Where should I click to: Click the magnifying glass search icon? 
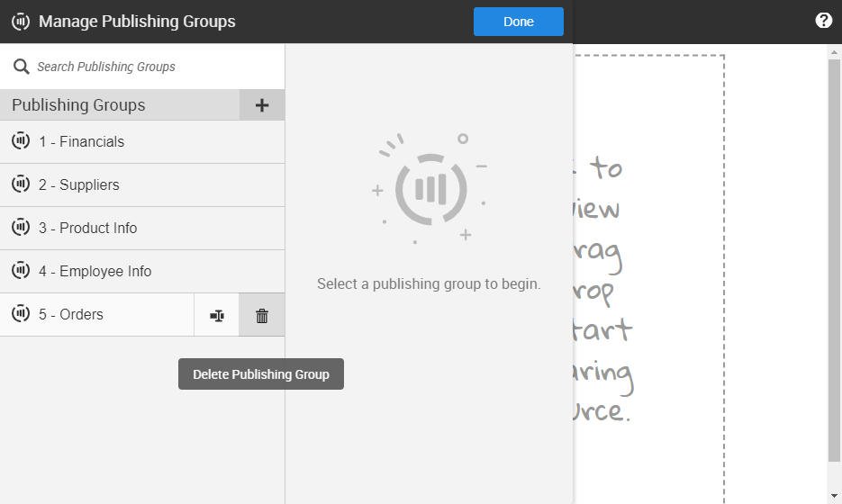(21, 67)
